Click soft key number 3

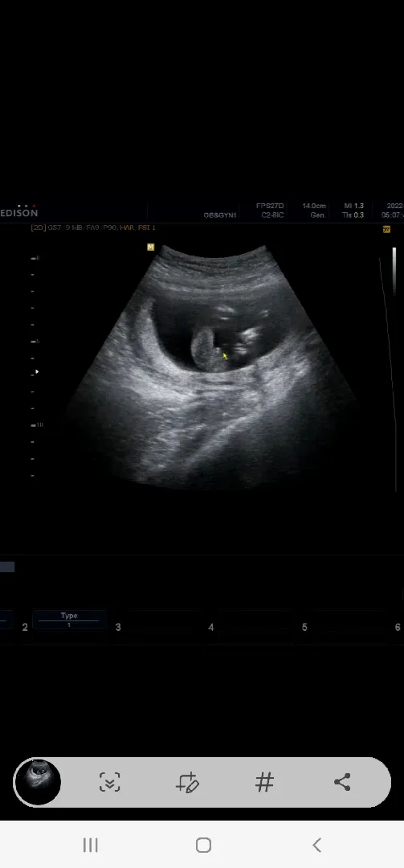pyautogui.click(x=118, y=627)
